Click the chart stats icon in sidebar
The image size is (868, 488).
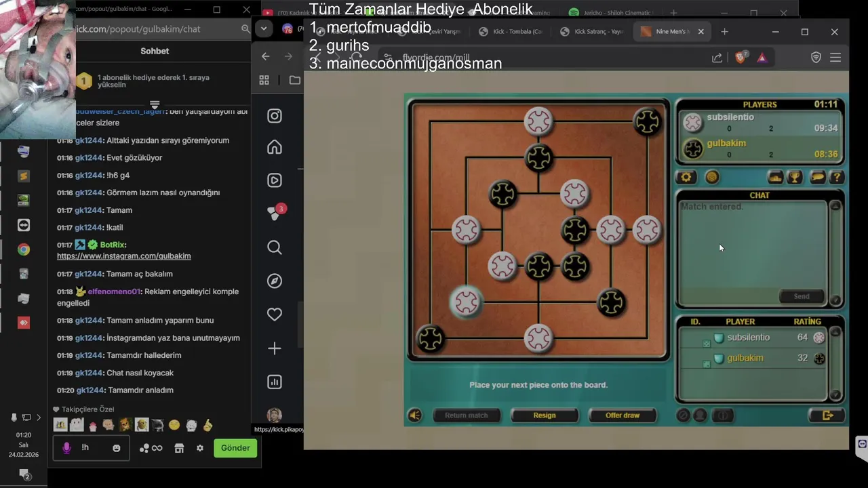tap(275, 382)
